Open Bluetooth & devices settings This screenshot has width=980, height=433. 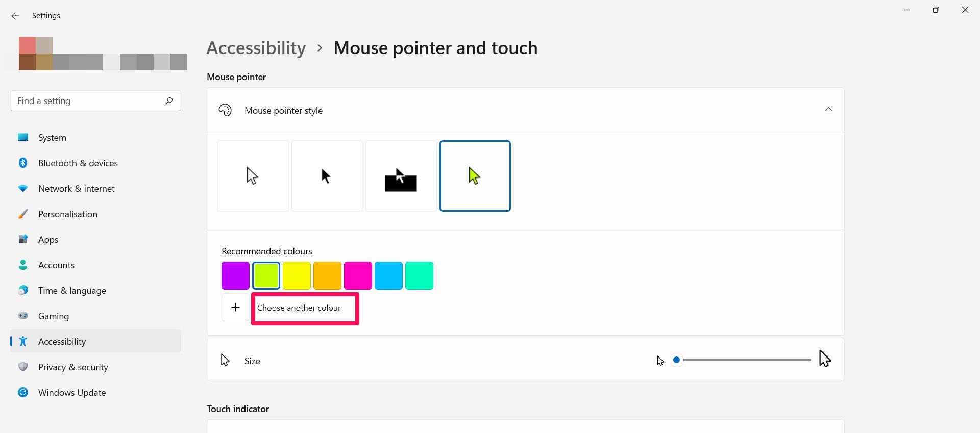[x=78, y=163]
